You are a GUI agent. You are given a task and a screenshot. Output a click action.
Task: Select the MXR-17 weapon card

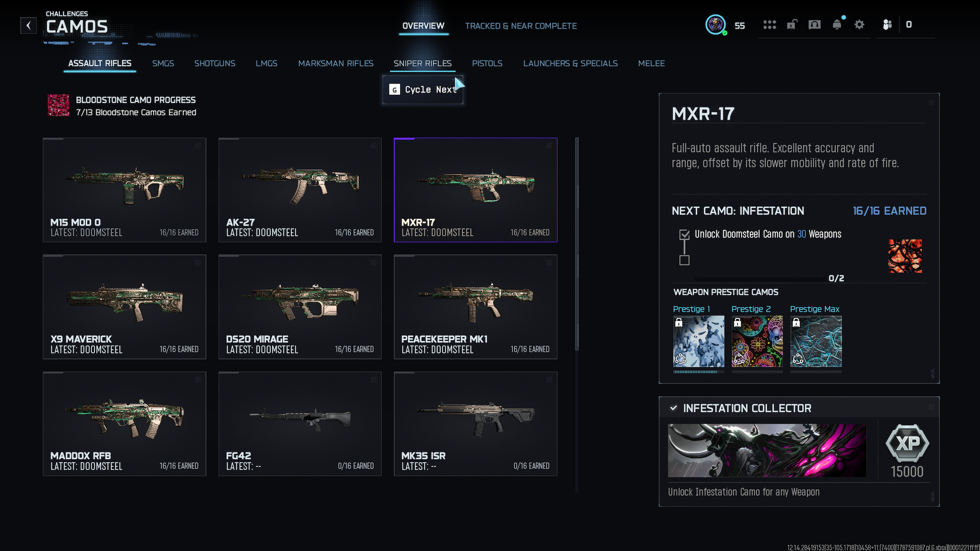476,190
